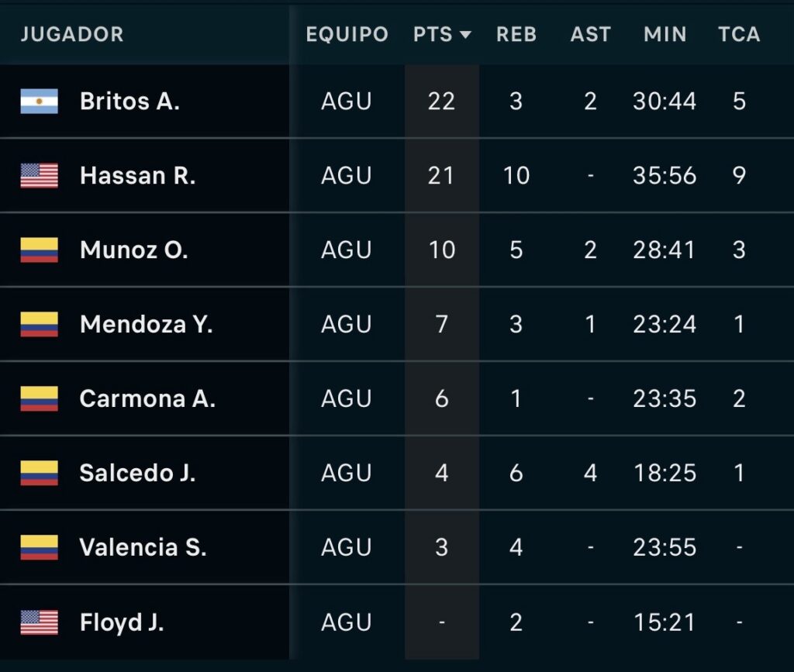Click the Colombia flag beside Mendoza Y.
The height and width of the screenshot is (672, 794).
pyautogui.click(x=39, y=325)
